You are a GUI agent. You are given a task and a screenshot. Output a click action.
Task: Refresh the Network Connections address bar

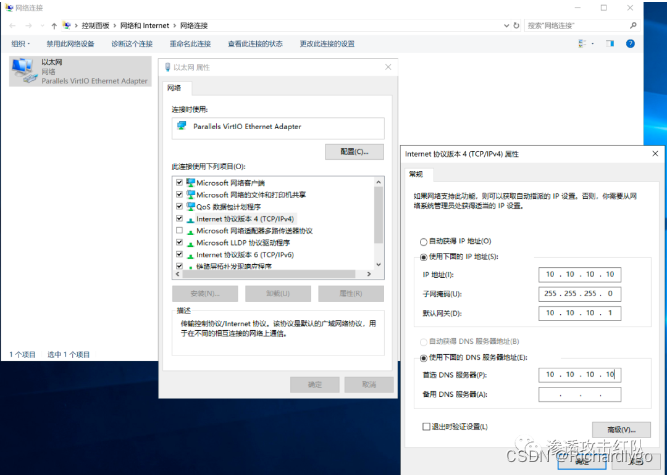click(x=516, y=26)
